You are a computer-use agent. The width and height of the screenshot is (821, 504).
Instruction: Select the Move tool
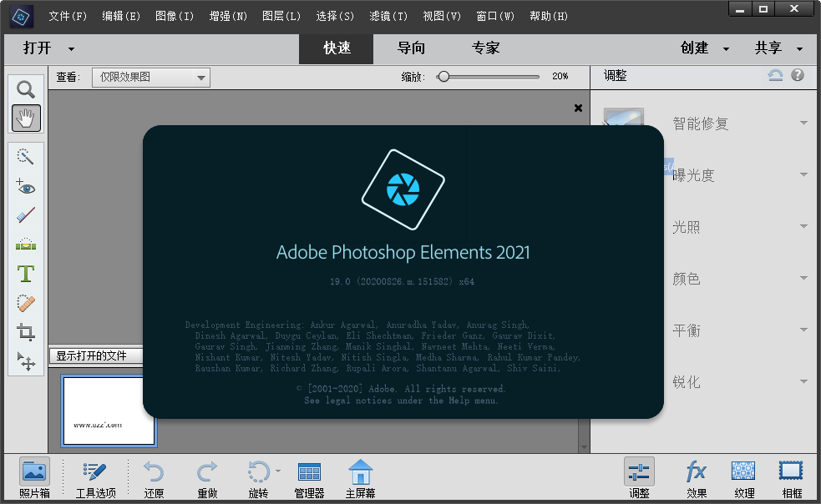click(x=25, y=361)
